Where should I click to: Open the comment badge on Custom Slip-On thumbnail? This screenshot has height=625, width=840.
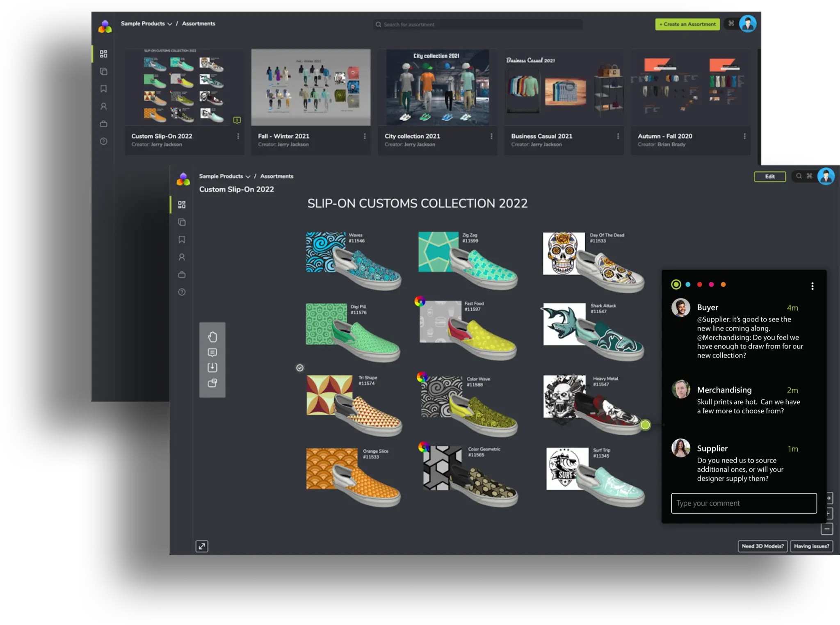tap(237, 120)
